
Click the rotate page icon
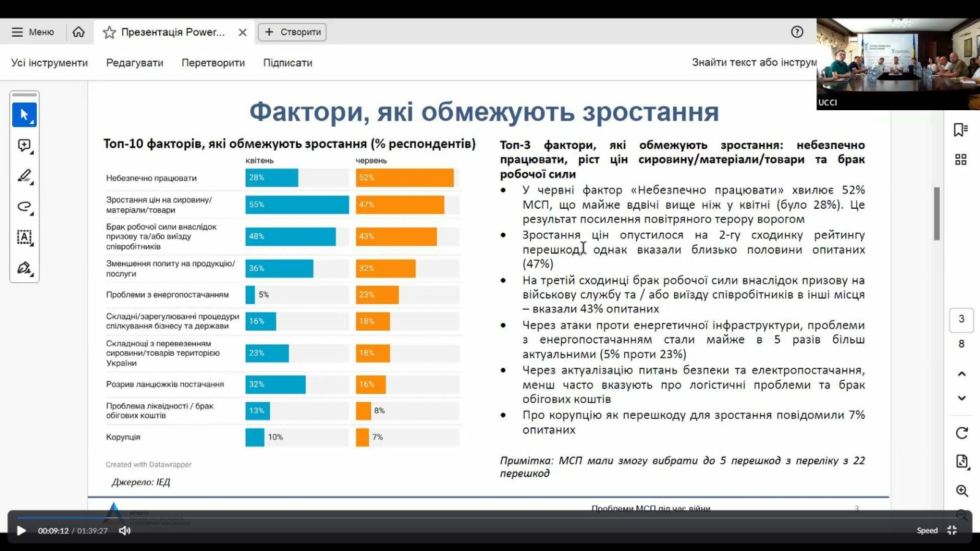click(962, 433)
